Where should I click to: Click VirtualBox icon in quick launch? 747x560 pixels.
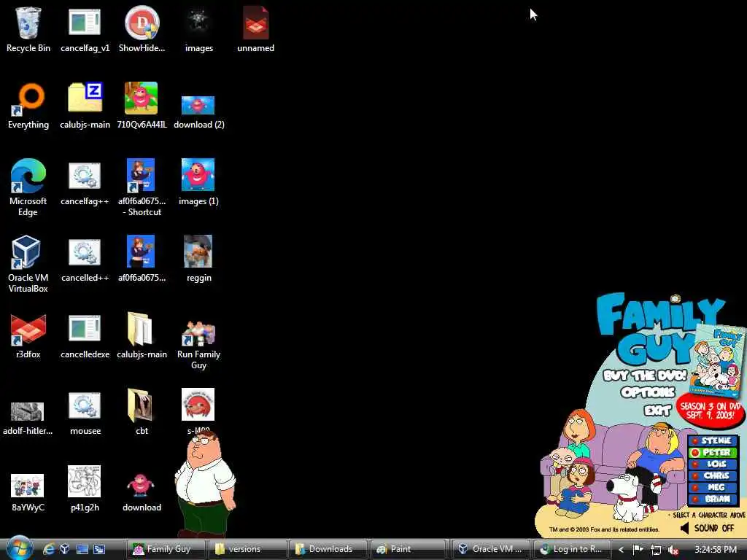point(65,549)
